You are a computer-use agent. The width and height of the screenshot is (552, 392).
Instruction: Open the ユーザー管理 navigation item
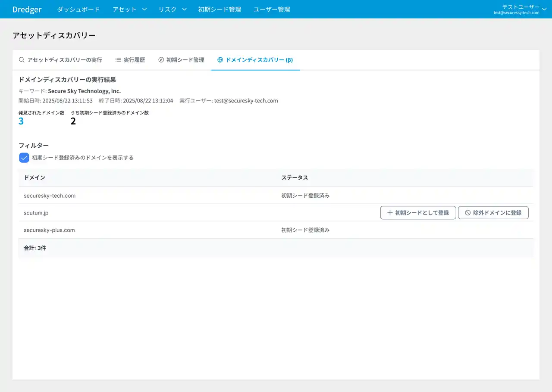[x=271, y=9]
